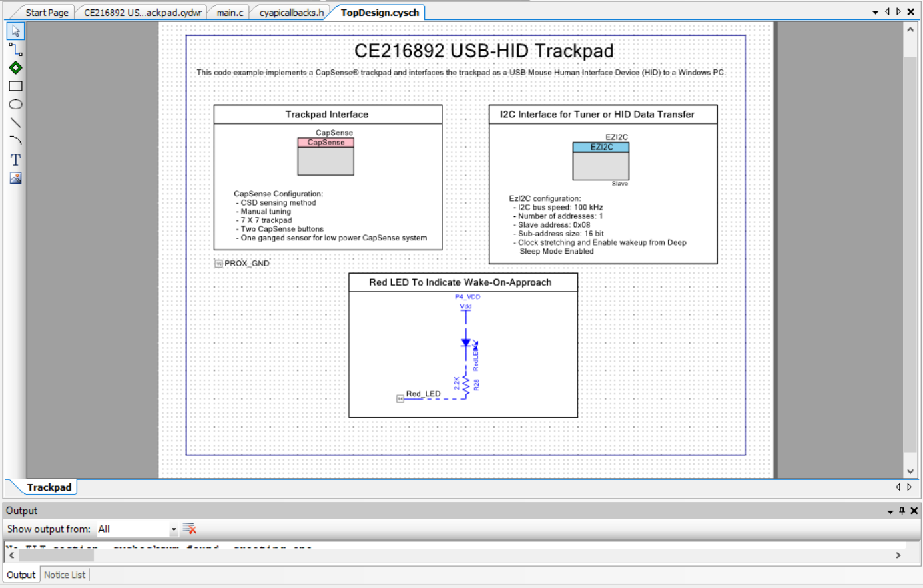Select the text annotation tool

(15, 159)
